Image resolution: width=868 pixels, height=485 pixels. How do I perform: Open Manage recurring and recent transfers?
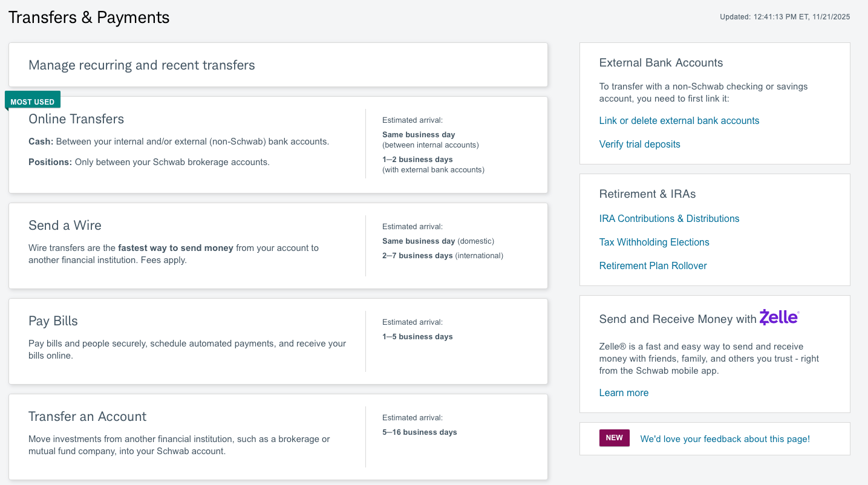tap(142, 65)
